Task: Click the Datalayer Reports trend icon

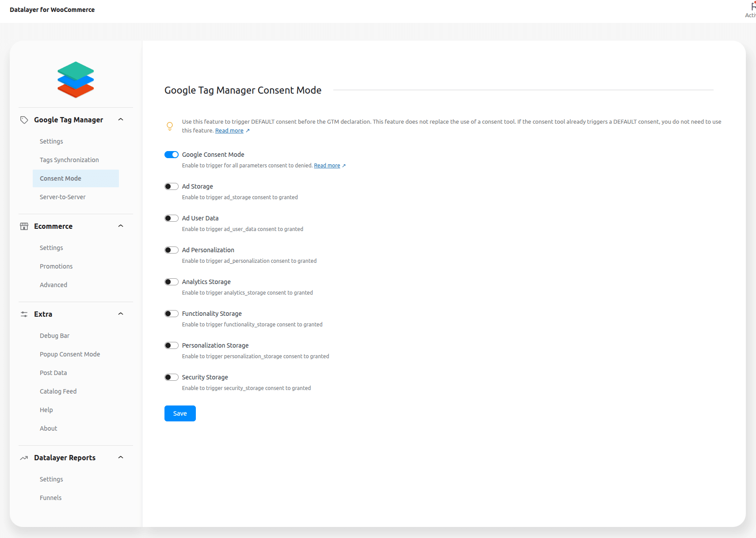Action: pyautogui.click(x=24, y=458)
